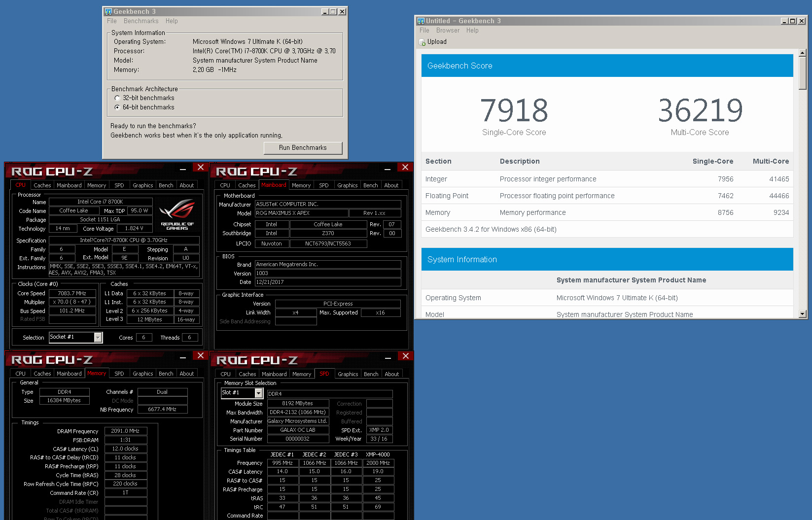Minimize the ROG CPU-Z Memory window
Image resolution: width=812 pixels, height=520 pixels.
[183, 357]
